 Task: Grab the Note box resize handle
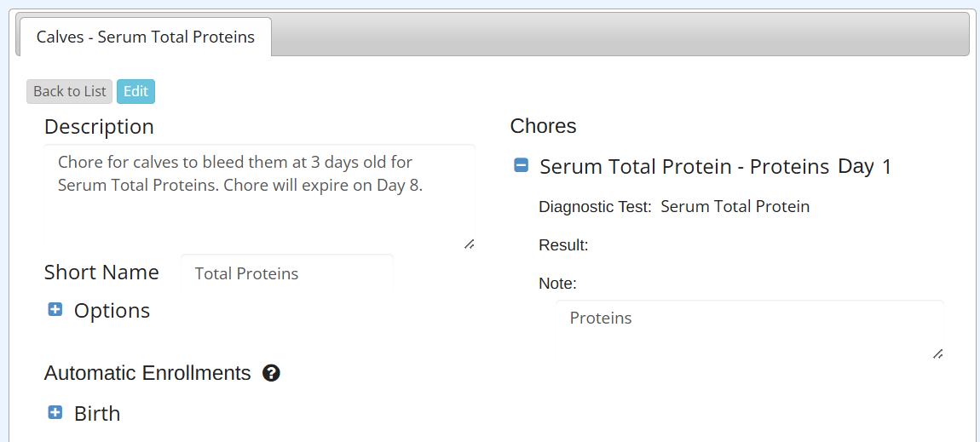point(937,353)
